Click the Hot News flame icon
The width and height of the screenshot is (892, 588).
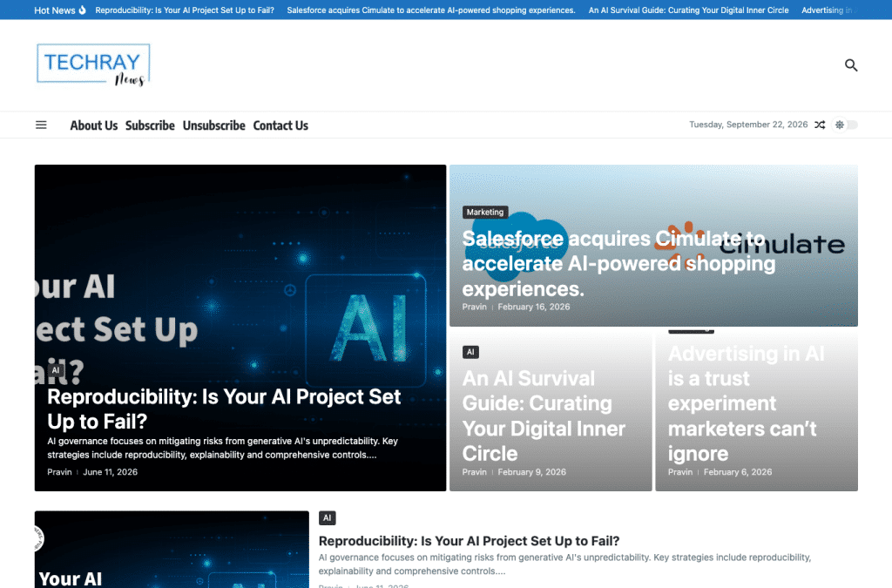coord(83,10)
